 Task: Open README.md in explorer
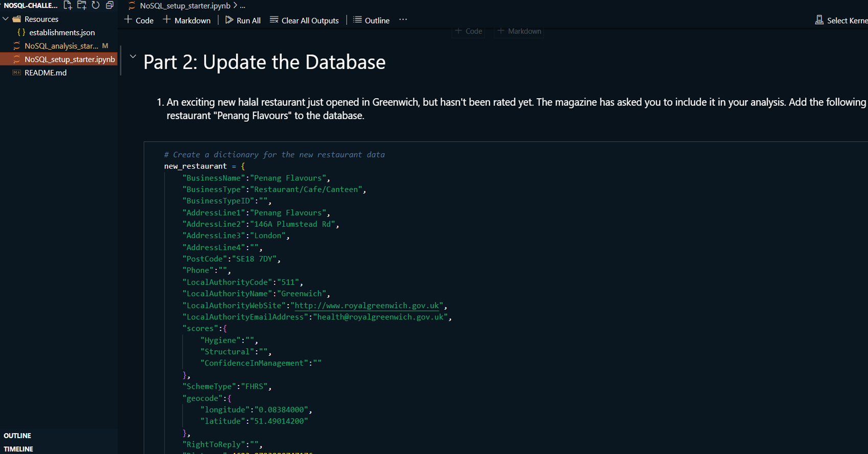[45, 73]
